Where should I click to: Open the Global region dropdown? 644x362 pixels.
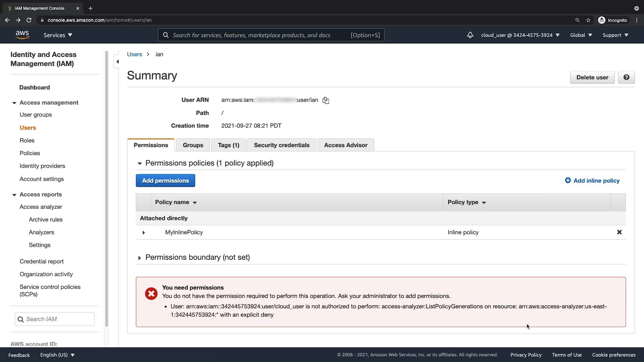581,35
